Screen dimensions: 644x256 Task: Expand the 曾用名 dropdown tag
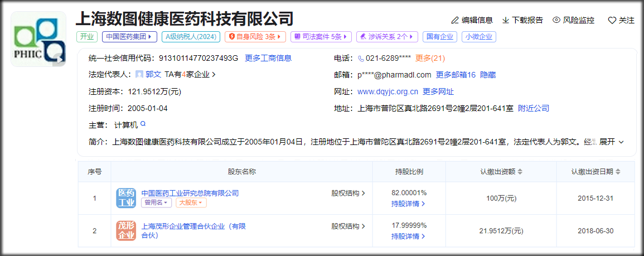point(156,203)
